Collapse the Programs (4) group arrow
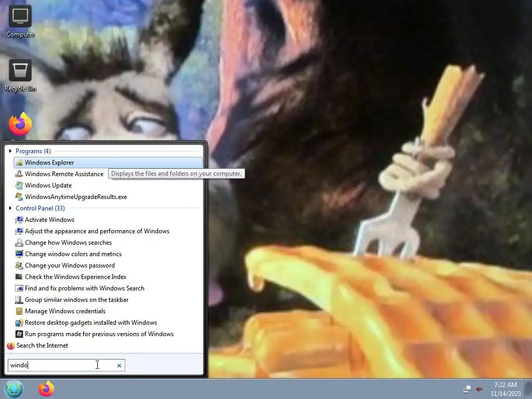532x399 pixels. (x=10, y=151)
